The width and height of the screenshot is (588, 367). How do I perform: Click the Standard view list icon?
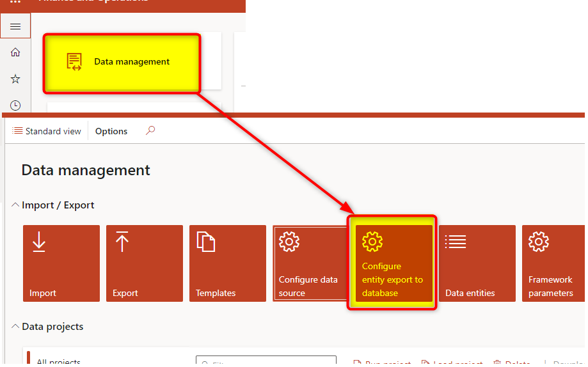(17, 130)
